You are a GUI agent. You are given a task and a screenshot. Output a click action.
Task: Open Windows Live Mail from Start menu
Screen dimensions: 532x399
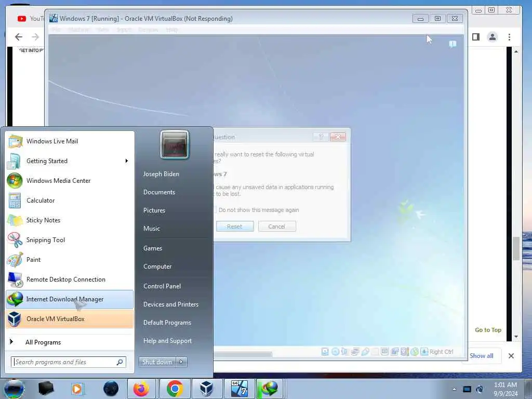[70, 141]
